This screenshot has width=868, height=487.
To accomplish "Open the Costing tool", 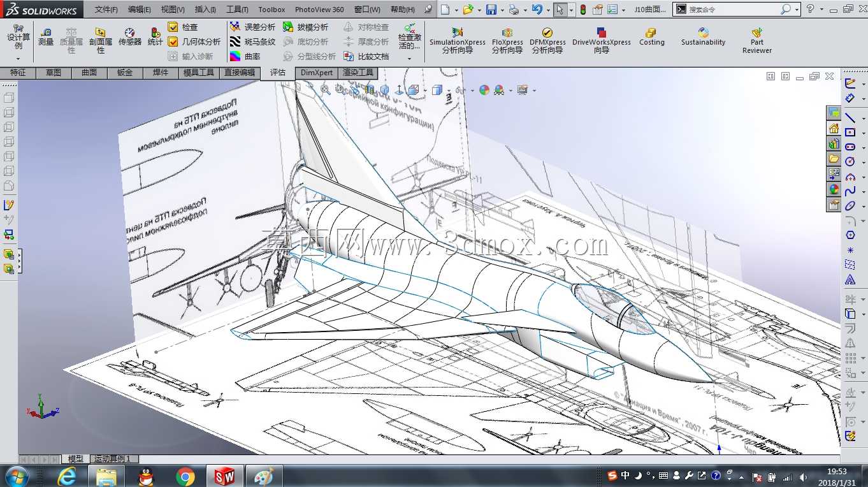I will [x=651, y=37].
